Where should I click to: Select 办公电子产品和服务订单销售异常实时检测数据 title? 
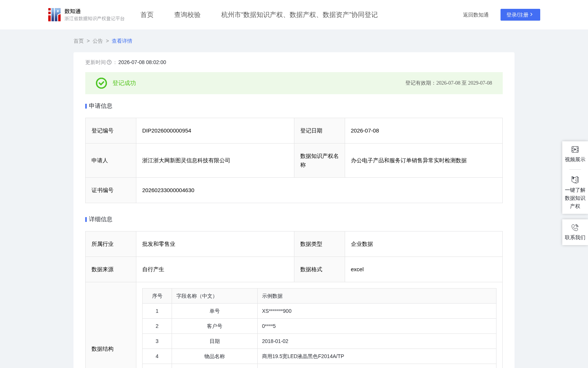click(409, 160)
